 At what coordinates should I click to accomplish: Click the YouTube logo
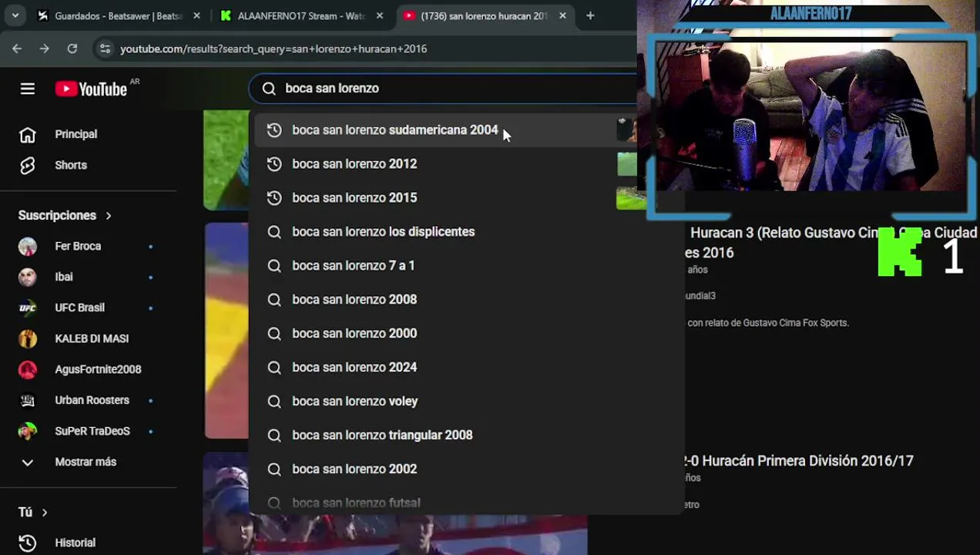pyautogui.click(x=91, y=89)
